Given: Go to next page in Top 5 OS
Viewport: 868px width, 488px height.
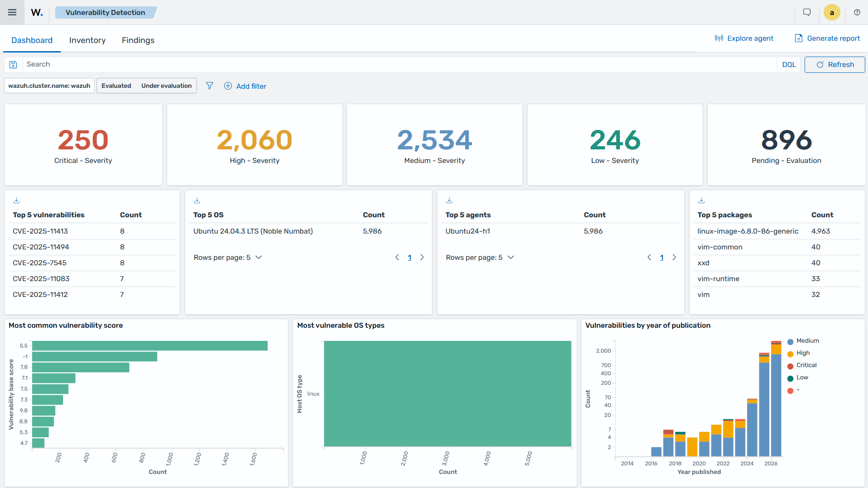Looking at the screenshot, I should click(422, 257).
